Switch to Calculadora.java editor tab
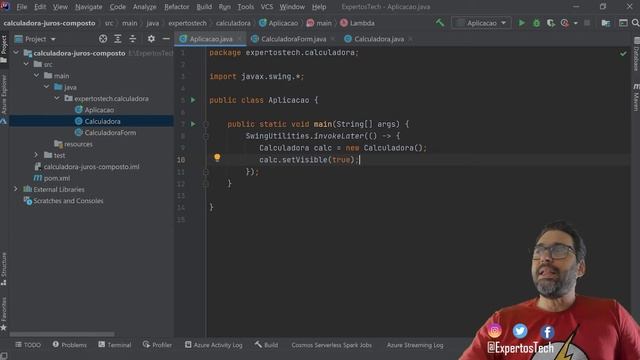Viewport: 640px width, 360px height. pos(378,39)
